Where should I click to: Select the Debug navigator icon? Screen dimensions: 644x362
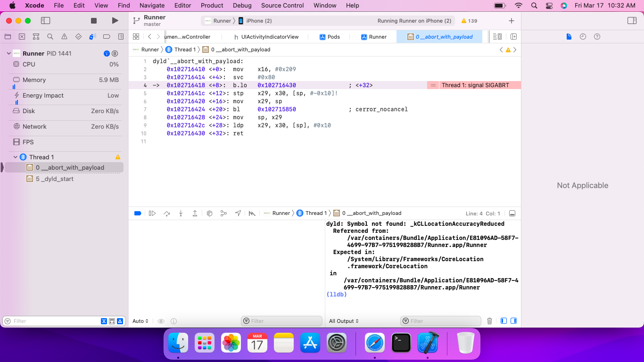(92, 37)
